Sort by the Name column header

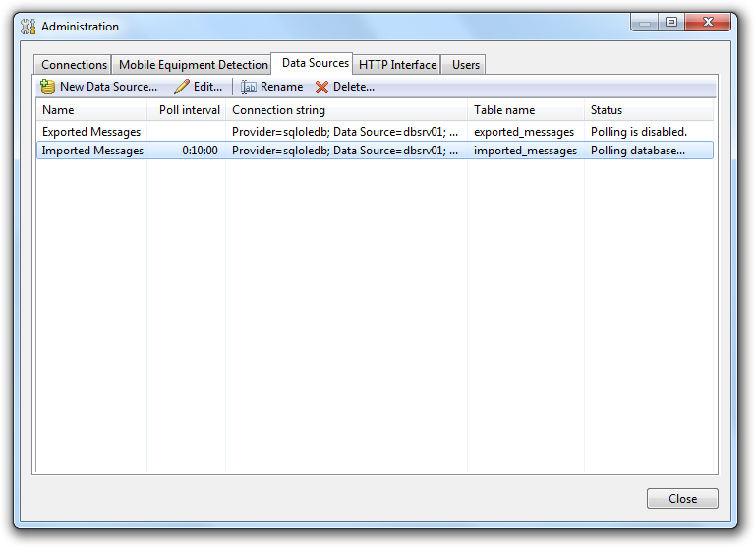click(90, 110)
